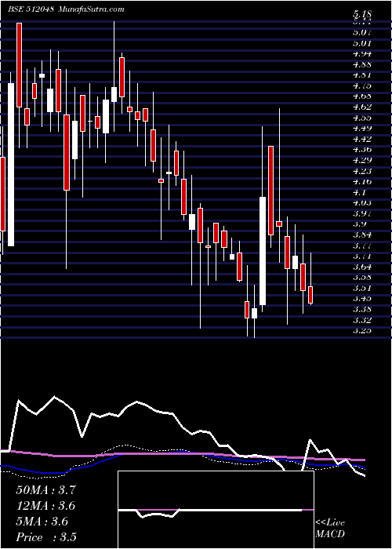This screenshot has width=392, height=549.
Task: Click the 4.29 price level label
Action: pyautogui.click(x=362, y=160)
